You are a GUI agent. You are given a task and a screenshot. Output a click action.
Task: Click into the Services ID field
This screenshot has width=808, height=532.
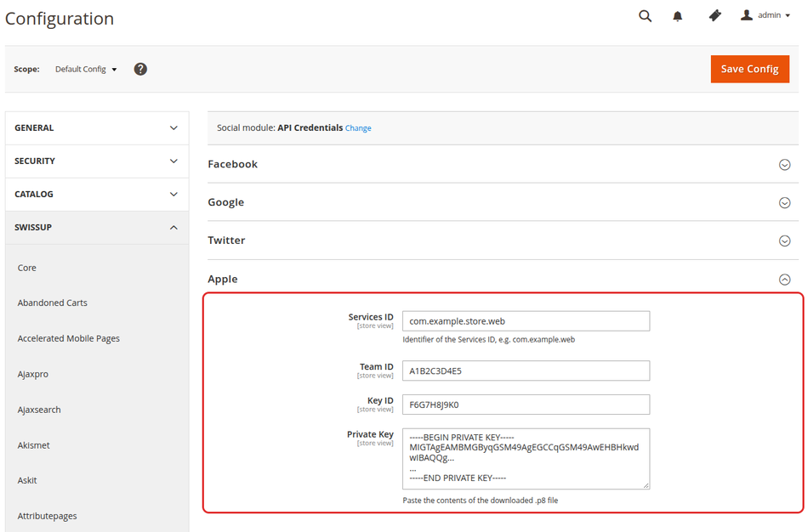click(526, 321)
